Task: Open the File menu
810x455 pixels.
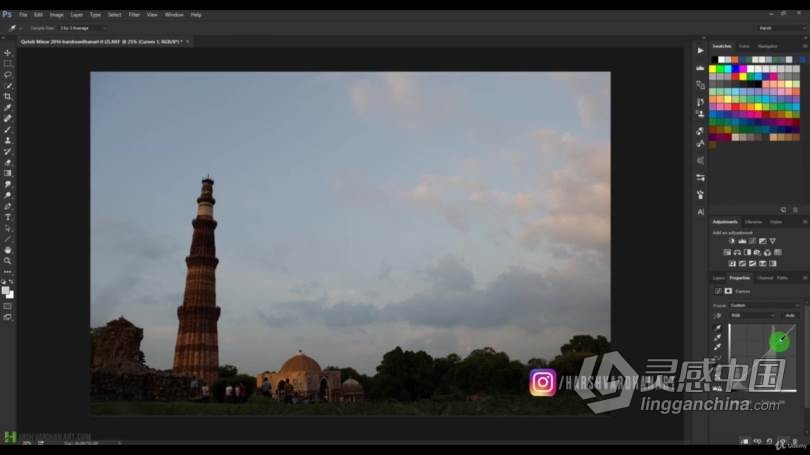Action: pyautogui.click(x=23, y=15)
